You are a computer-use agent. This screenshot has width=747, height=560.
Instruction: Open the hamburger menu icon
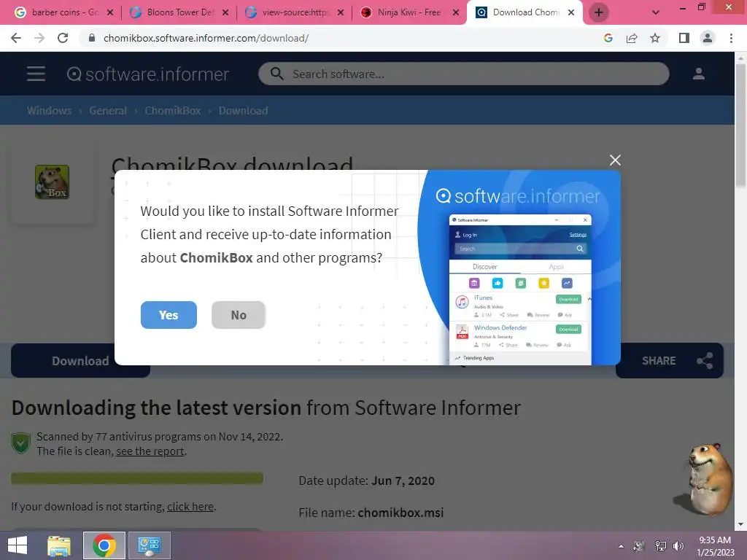tap(36, 74)
